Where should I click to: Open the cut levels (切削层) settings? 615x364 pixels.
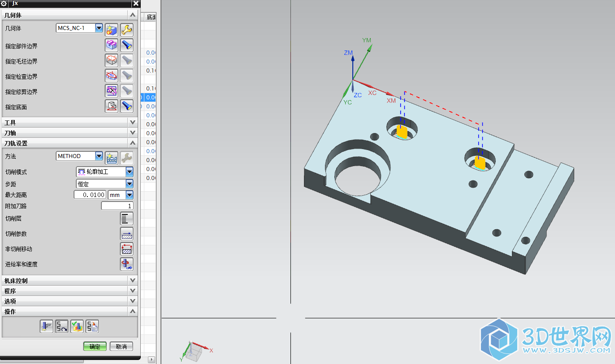click(127, 218)
